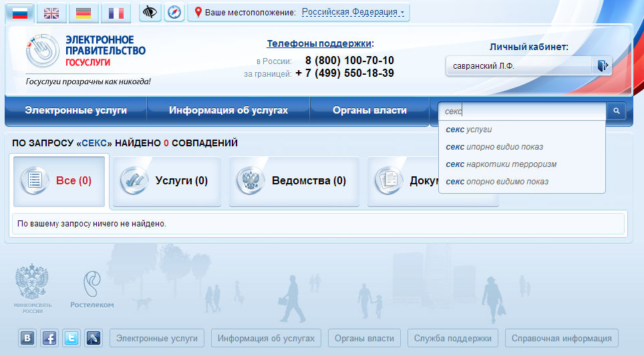Screen dimensions: 644x356
Task: Open савранский Л.Ф. personal cabinet
Action: click(519, 65)
